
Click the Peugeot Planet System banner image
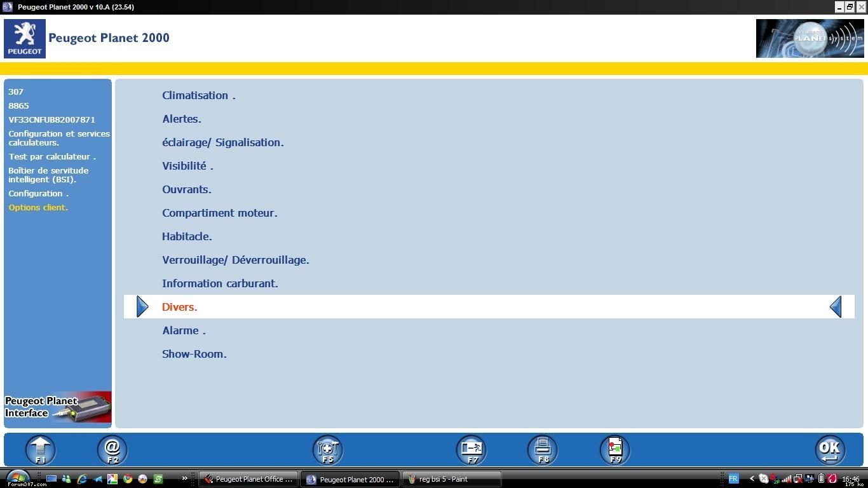tap(810, 38)
